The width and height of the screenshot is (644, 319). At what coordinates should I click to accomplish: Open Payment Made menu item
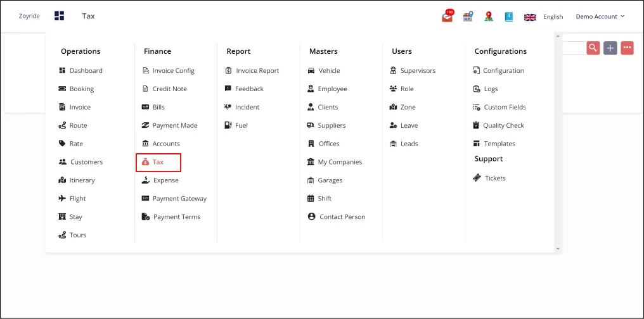coord(170,125)
